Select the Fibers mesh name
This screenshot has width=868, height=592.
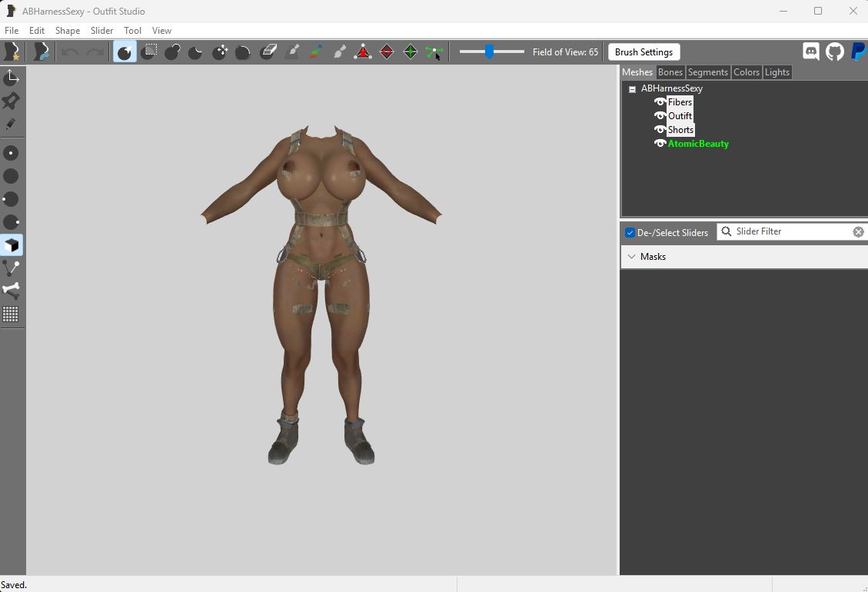[680, 102]
